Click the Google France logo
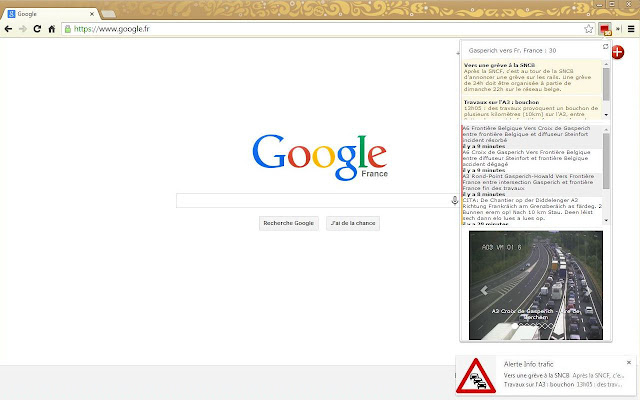The image size is (640, 400). click(x=320, y=157)
